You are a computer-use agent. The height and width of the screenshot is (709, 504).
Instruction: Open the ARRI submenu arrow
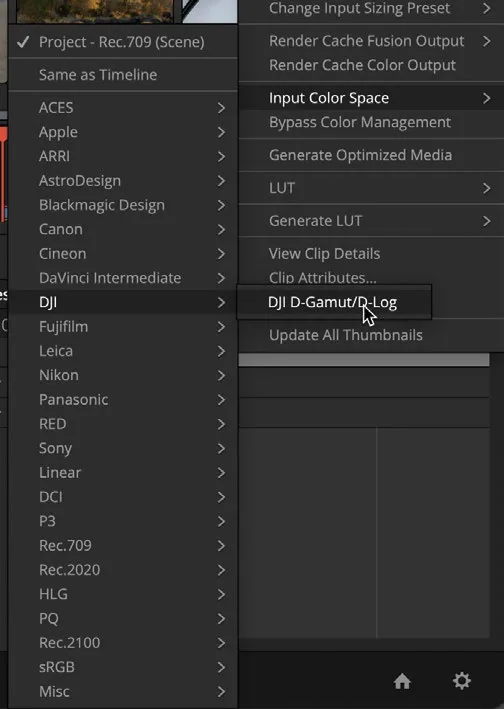(x=221, y=156)
